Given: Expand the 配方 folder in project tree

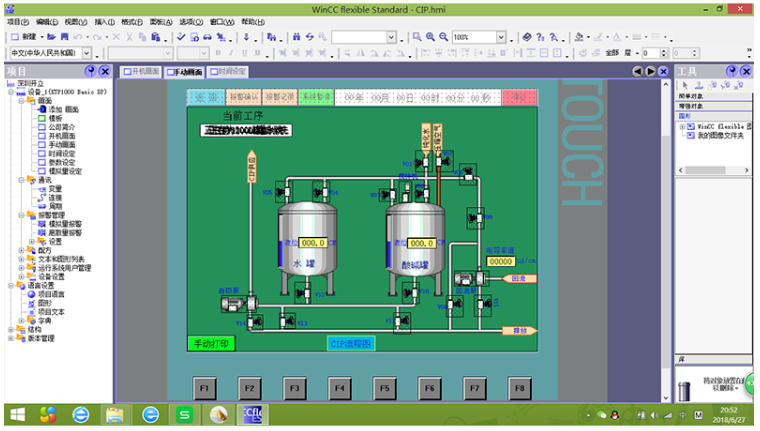Looking at the screenshot, I should [x=21, y=251].
